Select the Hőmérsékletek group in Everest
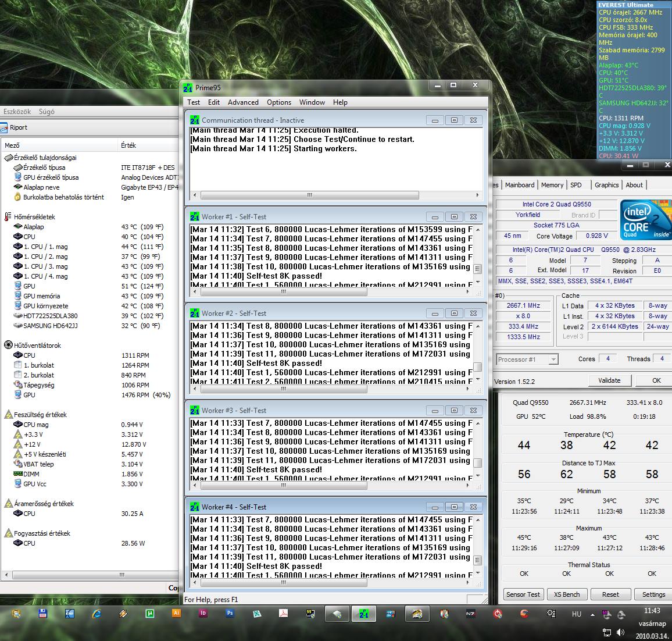 tap(34, 217)
